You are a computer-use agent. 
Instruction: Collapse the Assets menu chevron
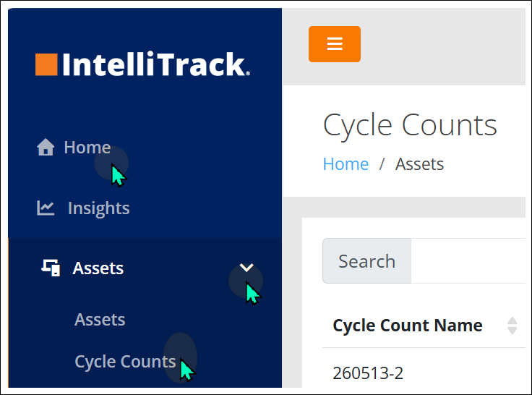[x=246, y=268]
